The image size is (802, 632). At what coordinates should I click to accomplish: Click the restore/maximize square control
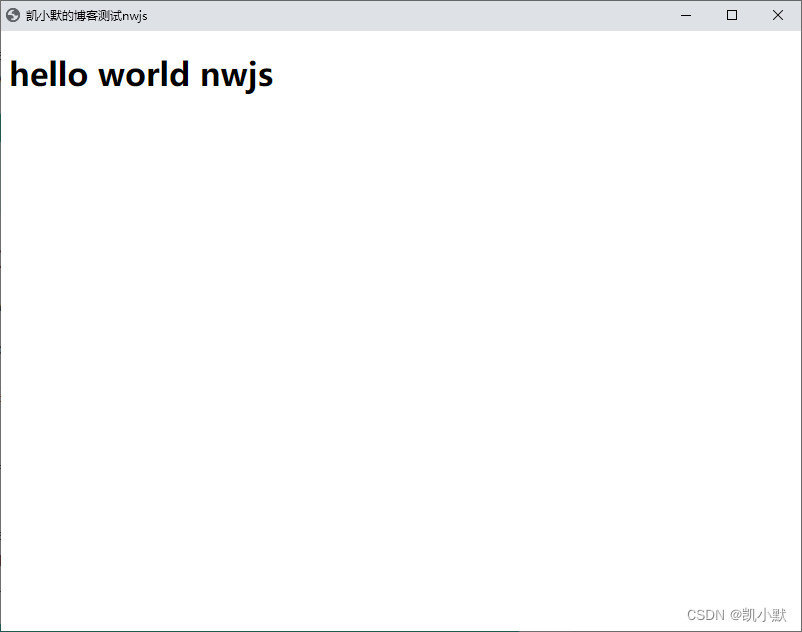(731, 15)
